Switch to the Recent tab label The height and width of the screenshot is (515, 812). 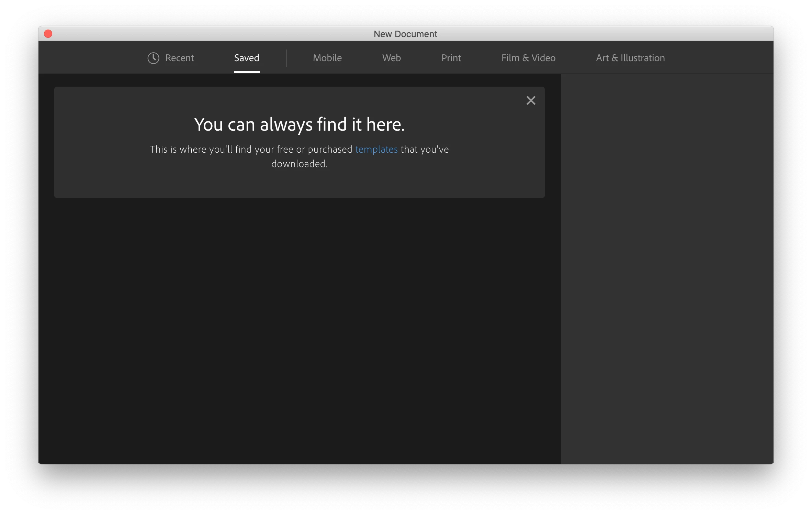tap(179, 58)
